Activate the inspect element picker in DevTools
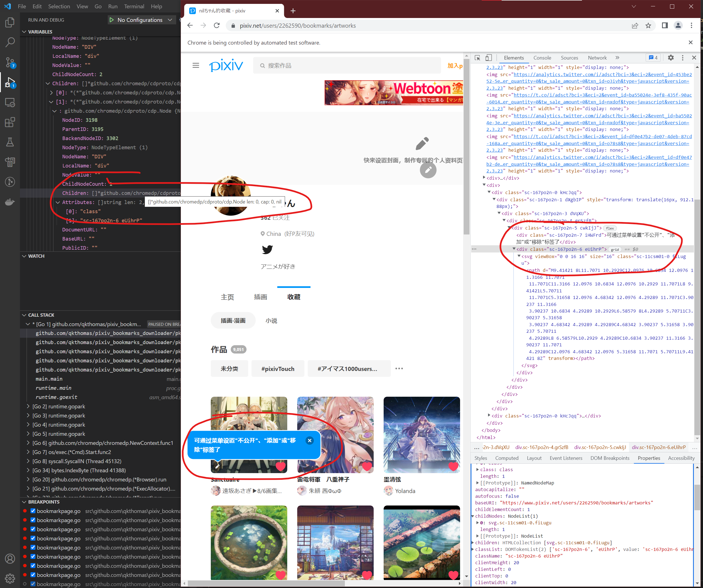 click(478, 58)
